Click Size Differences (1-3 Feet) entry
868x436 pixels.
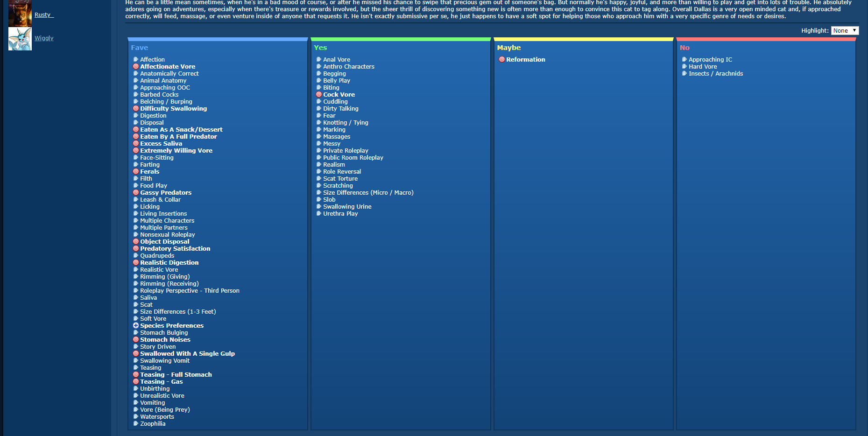(x=178, y=311)
